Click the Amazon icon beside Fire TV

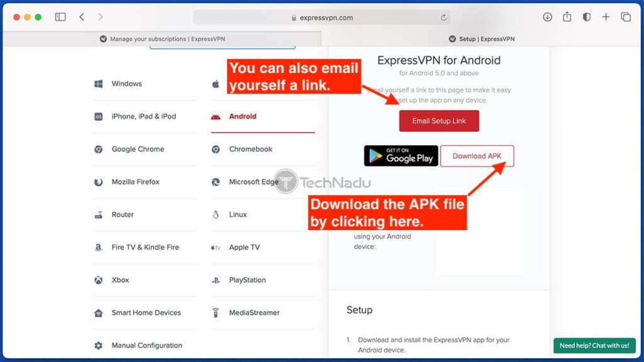pyautogui.click(x=99, y=248)
